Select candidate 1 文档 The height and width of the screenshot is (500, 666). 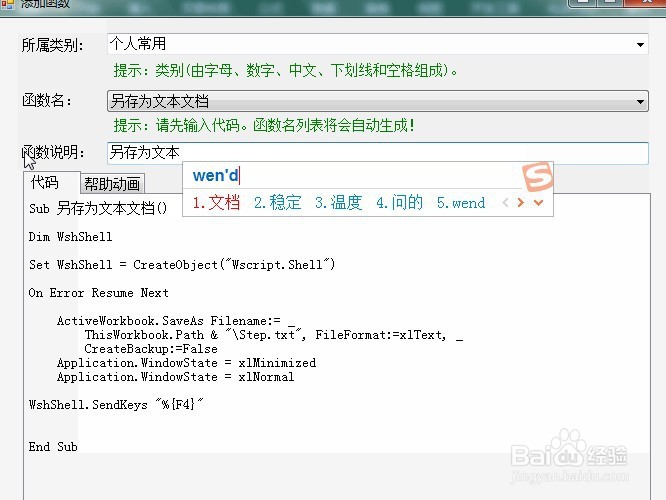coord(216,203)
